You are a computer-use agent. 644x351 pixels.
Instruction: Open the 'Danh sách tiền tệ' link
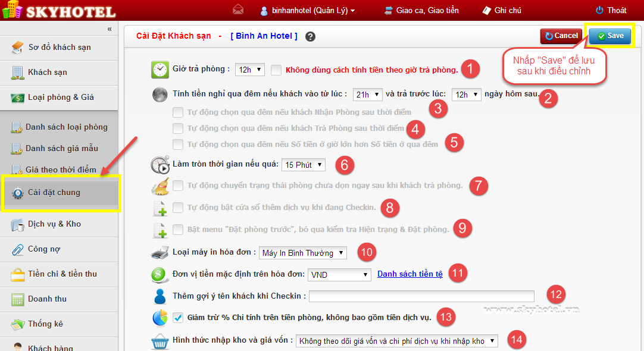(409, 274)
